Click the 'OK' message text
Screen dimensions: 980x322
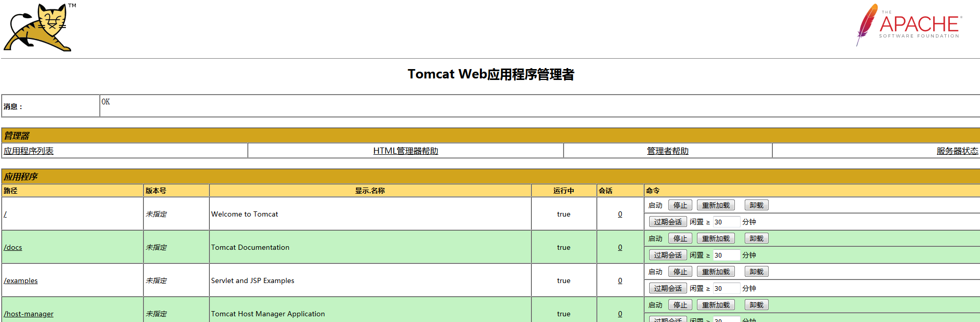(x=105, y=102)
